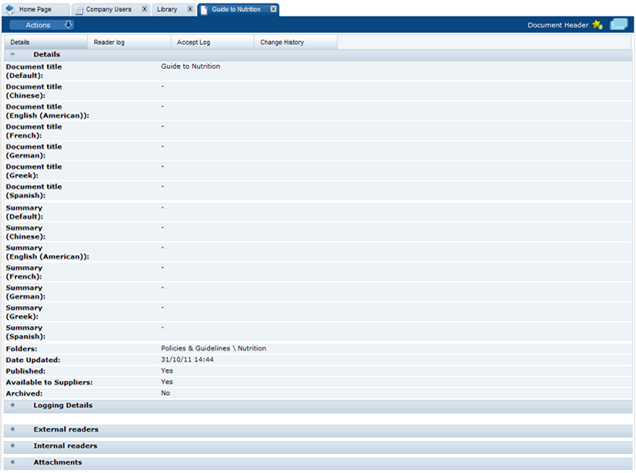Image resolution: width=636 pixels, height=473 pixels.
Task: Open the Details sub-tab
Action: 45,42
